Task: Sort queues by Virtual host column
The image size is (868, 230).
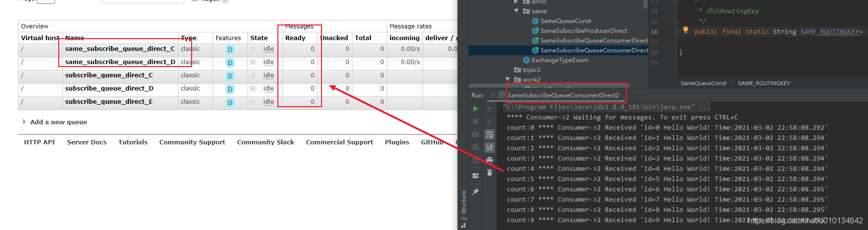Action: point(40,38)
